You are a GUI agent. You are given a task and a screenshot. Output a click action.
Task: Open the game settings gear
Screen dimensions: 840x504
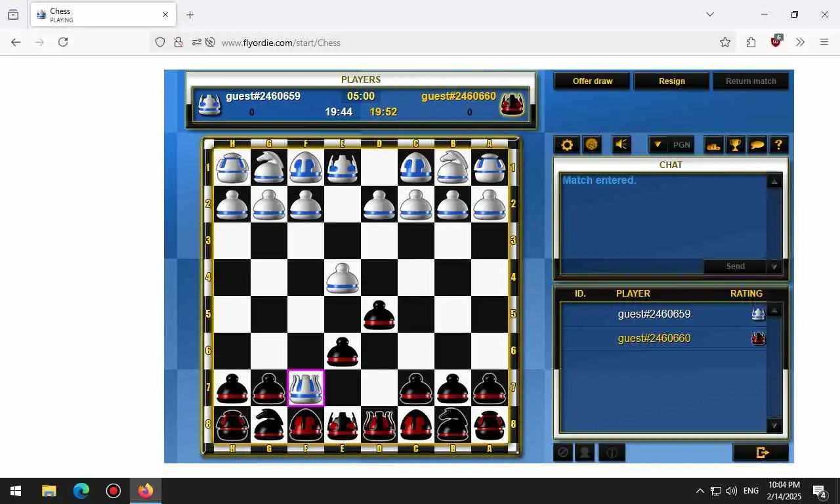click(x=567, y=145)
